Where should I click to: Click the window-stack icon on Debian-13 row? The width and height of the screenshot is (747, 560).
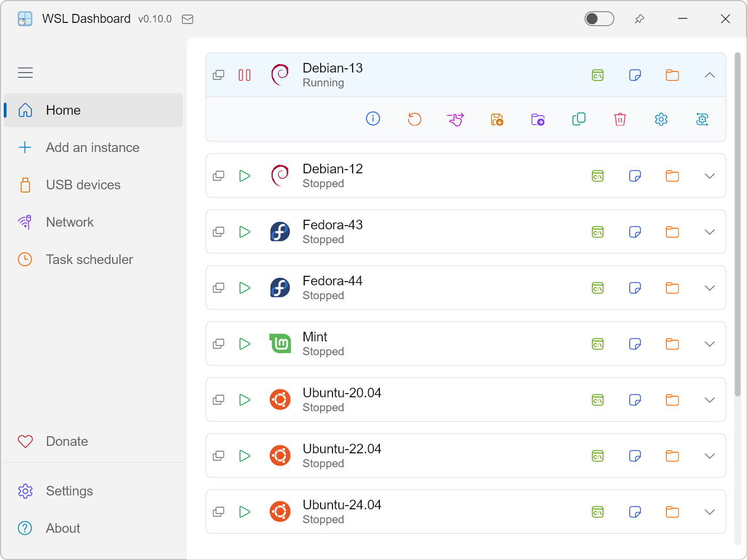[218, 75]
